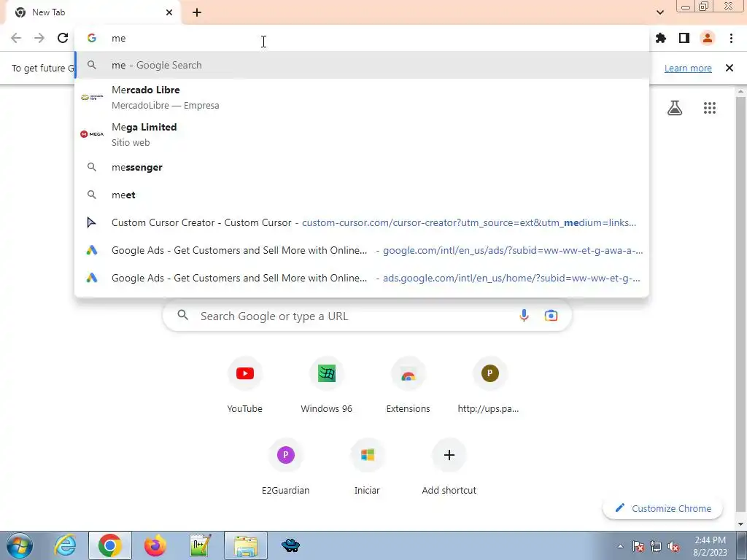The image size is (747, 560).
Task: Open the profile avatar menu
Action: pos(708,38)
